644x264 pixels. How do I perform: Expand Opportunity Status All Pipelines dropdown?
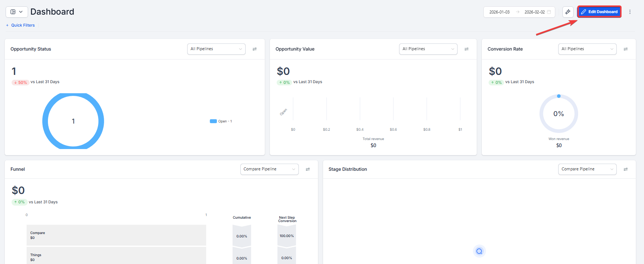point(216,49)
